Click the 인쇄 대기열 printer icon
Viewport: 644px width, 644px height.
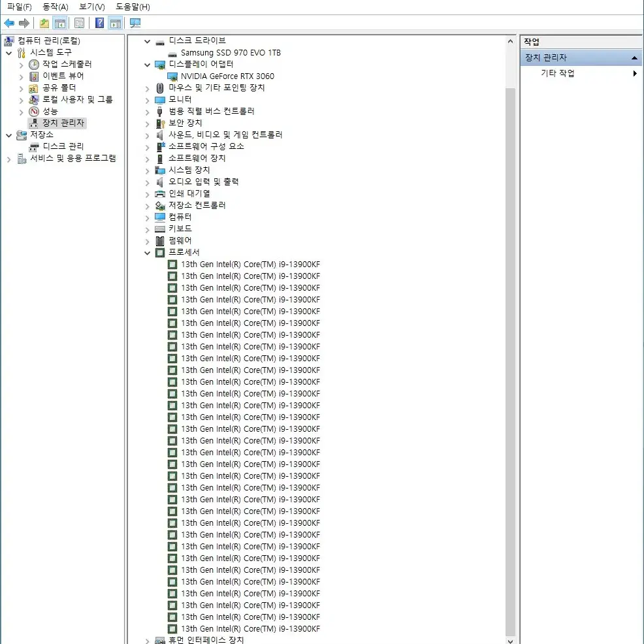click(x=160, y=194)
